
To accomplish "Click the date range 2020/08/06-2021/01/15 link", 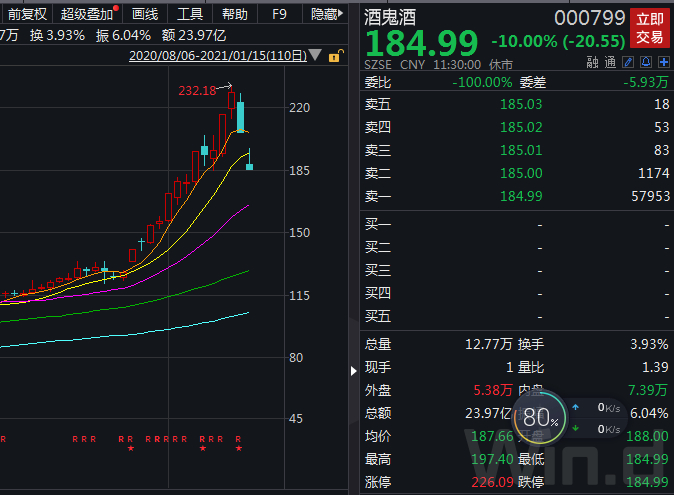I will [x=218, y=55].
